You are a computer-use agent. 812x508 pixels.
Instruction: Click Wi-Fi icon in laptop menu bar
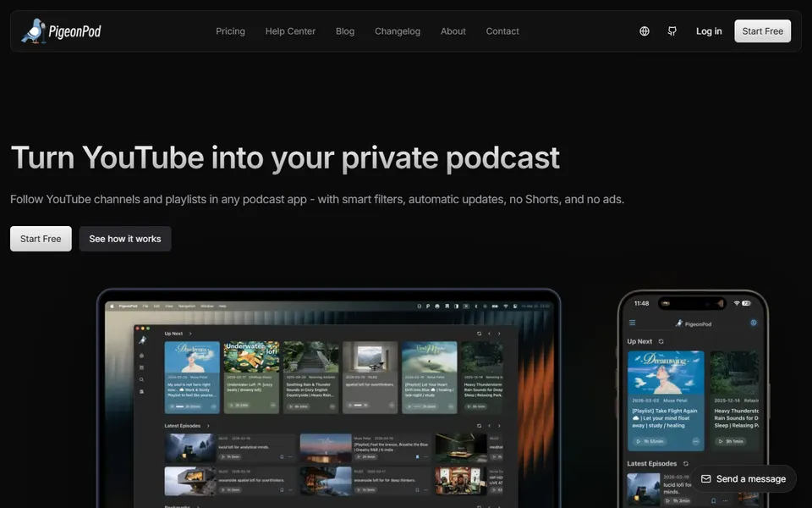coord(506,306)
